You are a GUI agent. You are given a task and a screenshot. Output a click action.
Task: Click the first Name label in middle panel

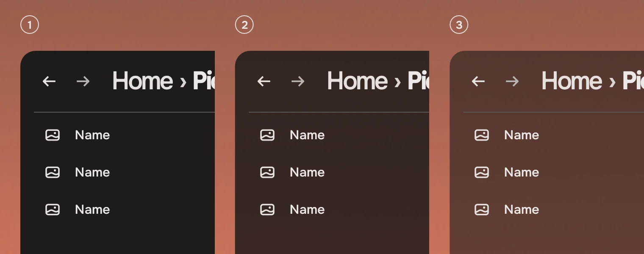307,135
